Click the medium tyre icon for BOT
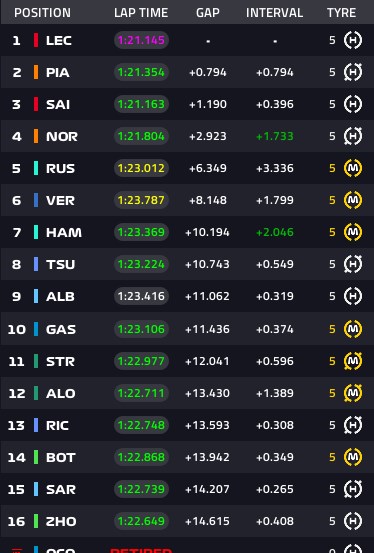Viewport: 374px width, 553px height. click(x=353, y=457)
